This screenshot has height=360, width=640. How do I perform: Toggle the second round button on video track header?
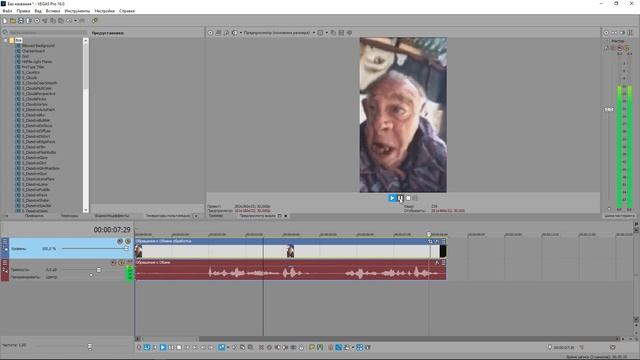[128, 241]
